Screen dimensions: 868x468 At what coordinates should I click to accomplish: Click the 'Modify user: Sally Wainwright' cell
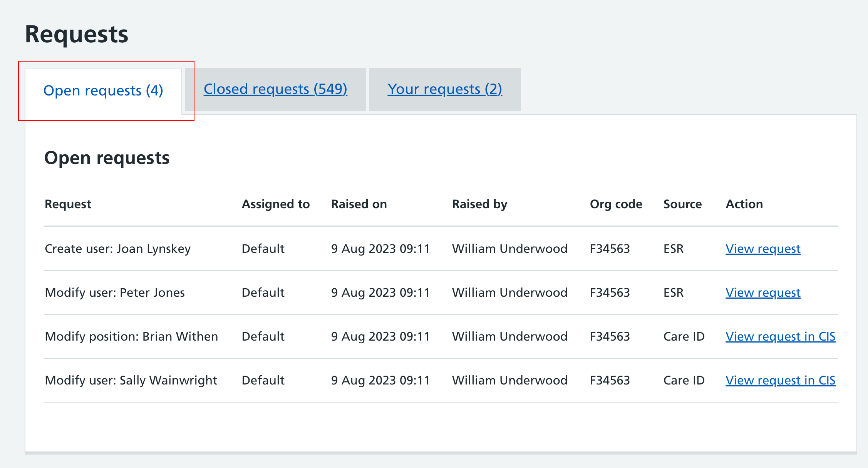(x=131, y=381)
